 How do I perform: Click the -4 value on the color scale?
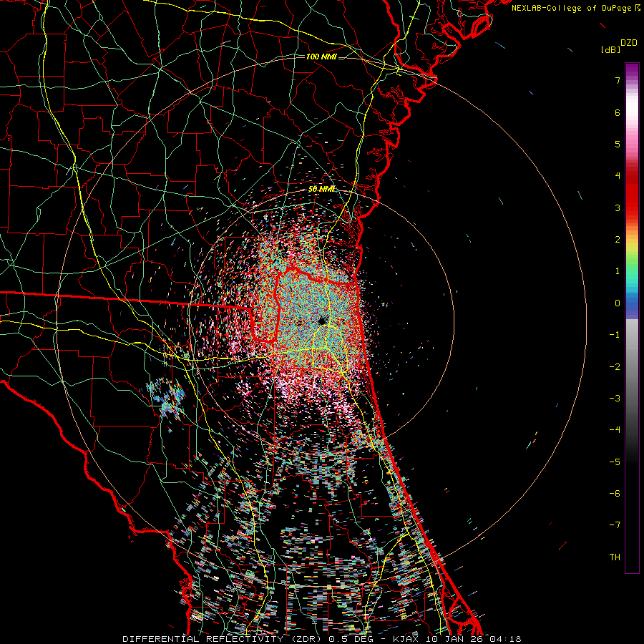pyautogui.click(x=615, y=430)
